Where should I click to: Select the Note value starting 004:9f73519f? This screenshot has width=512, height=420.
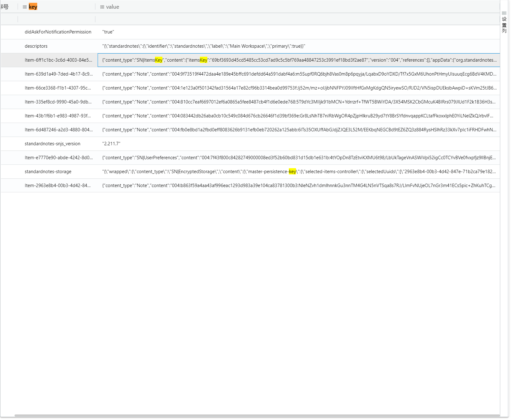(x=298, y=74)
